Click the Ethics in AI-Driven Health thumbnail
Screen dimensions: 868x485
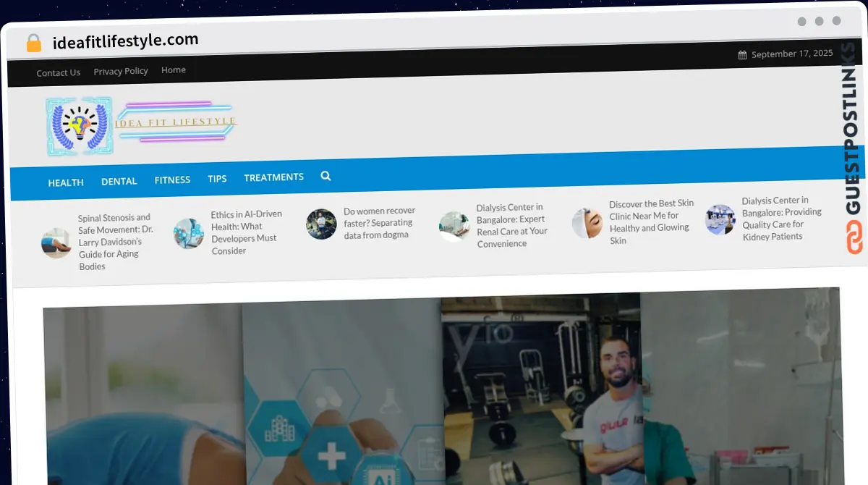point(189,234)
